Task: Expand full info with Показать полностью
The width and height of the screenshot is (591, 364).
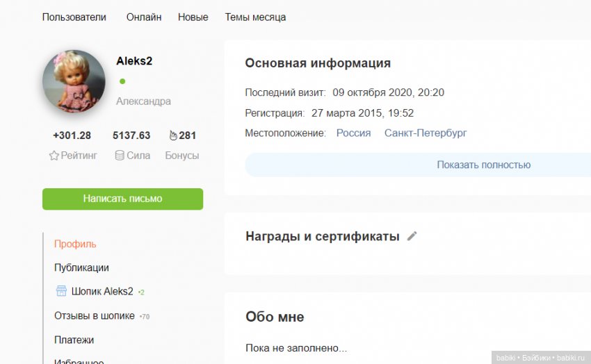Action: click(x=483, y=165)
